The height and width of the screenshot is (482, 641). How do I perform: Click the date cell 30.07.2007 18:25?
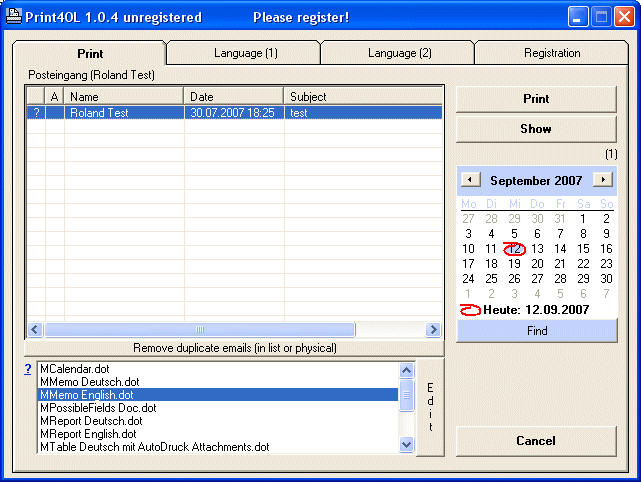point(233,113)
